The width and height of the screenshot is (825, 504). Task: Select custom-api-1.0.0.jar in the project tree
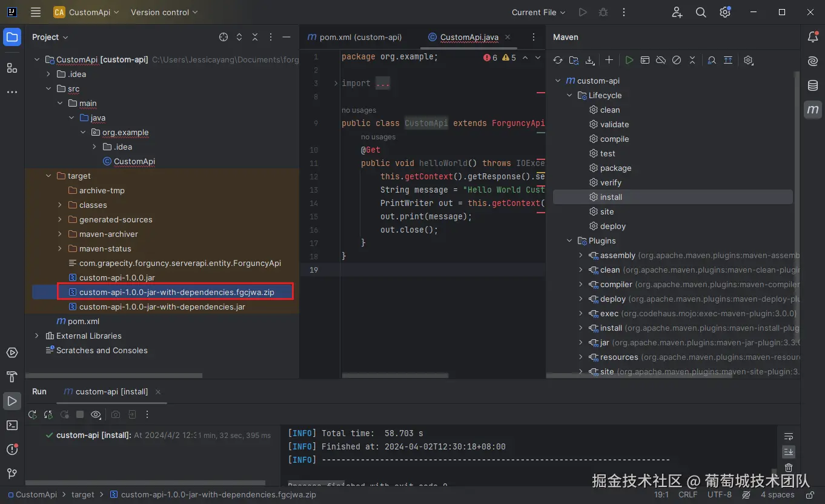(117, 277)
